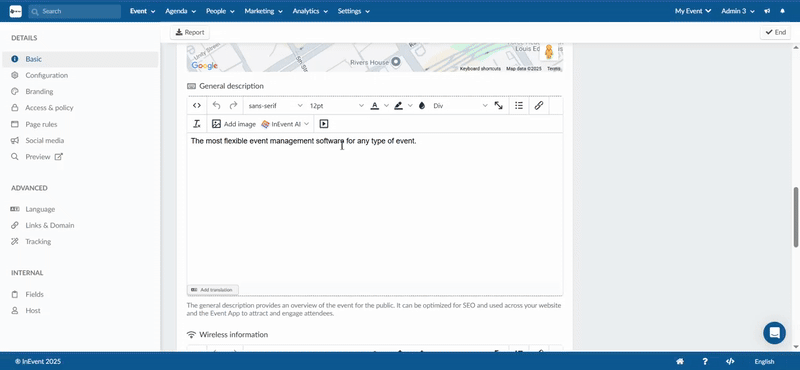Clear formatting in general description

[196, 124]
